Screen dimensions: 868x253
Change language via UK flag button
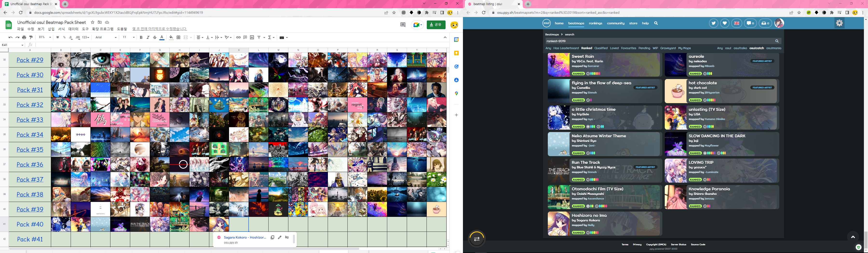pos(737,23)
